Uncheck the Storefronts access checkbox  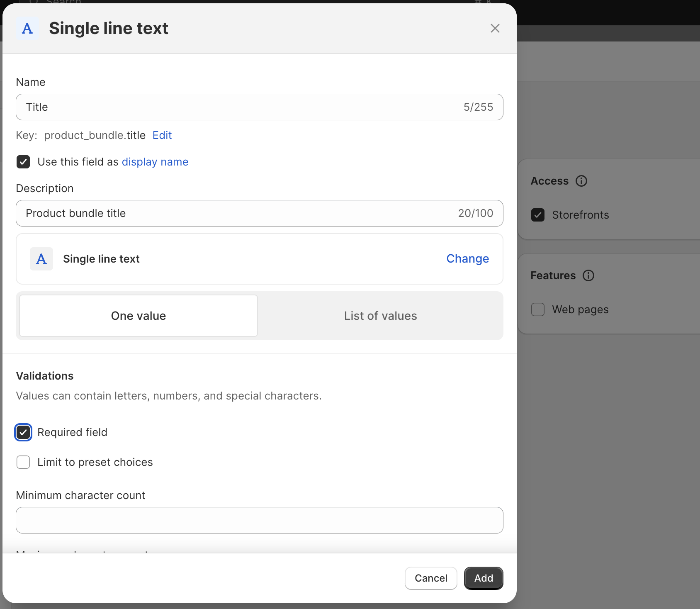coord(537,215)
